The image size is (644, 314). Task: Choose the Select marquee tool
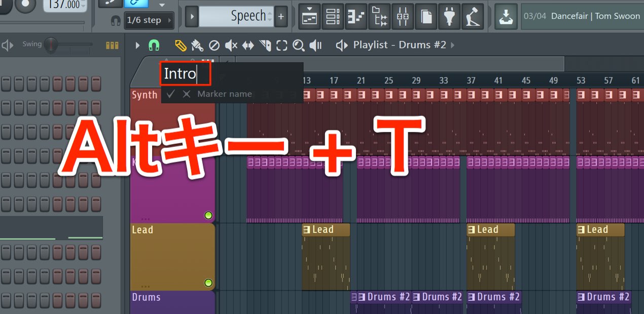(x=282, y=46)
